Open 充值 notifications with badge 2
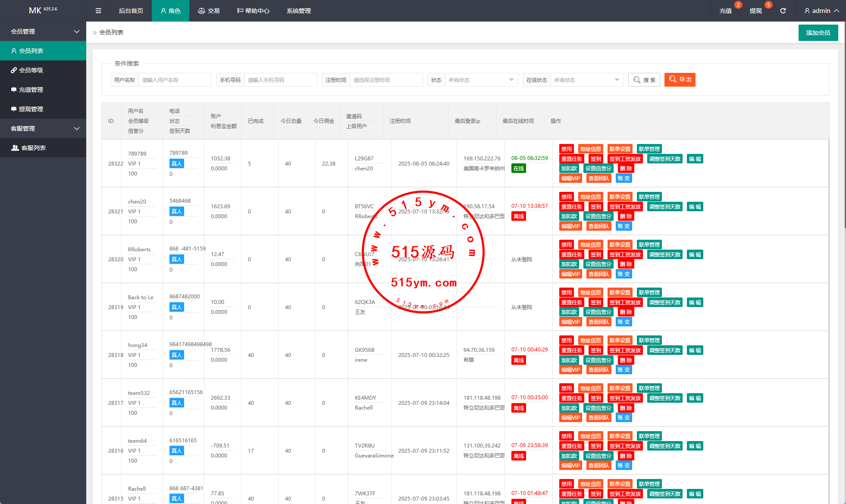The image size is (846, 504). tap(726, 11)
